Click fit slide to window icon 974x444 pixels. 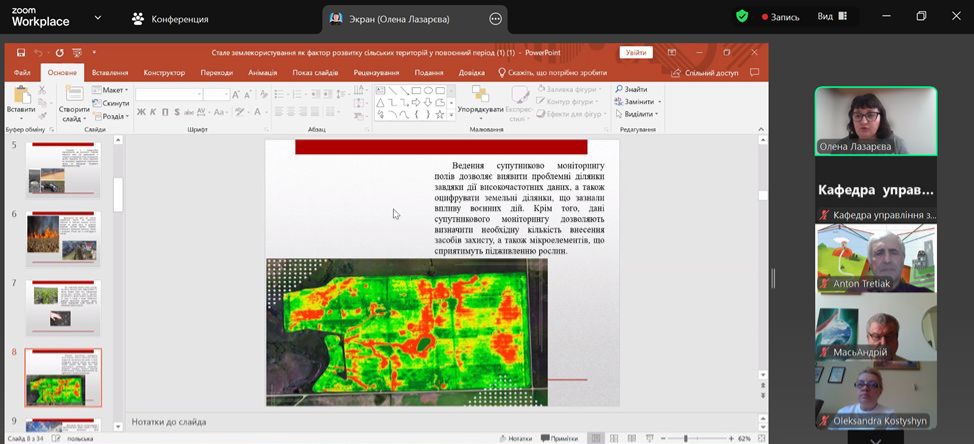click(x=760, y=438)
